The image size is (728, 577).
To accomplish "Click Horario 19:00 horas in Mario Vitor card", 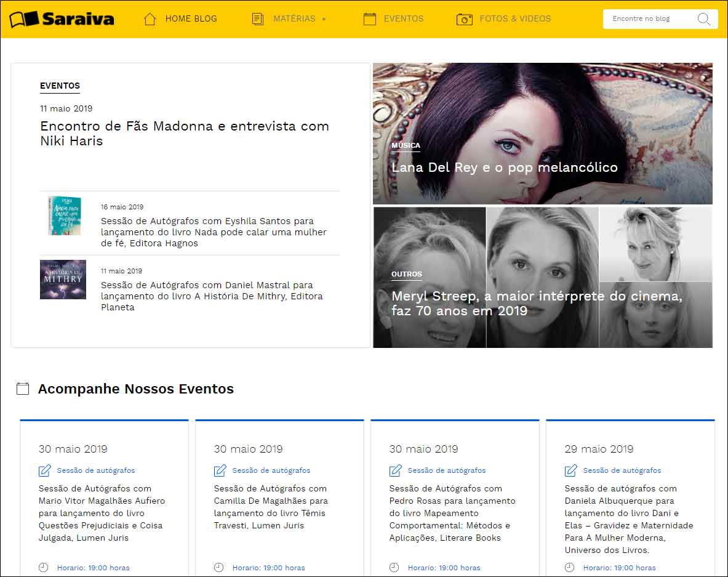I will click(x=94, y=568).
